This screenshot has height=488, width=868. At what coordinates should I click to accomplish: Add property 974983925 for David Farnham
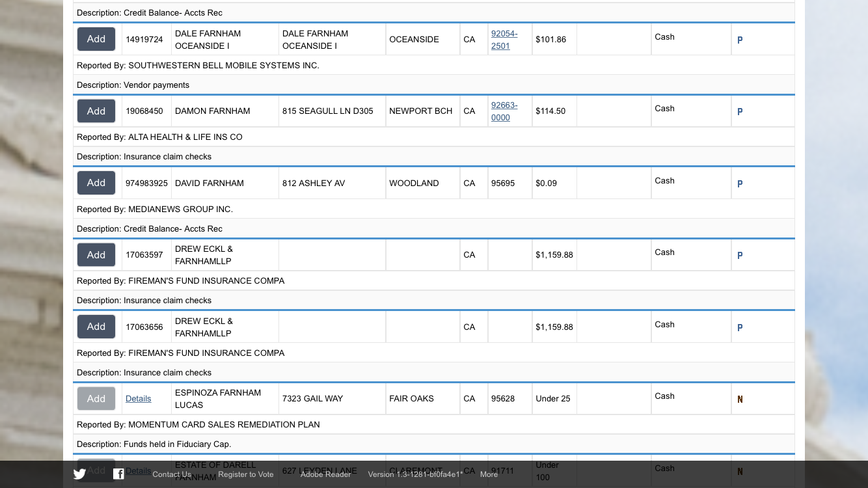point(96,183)
